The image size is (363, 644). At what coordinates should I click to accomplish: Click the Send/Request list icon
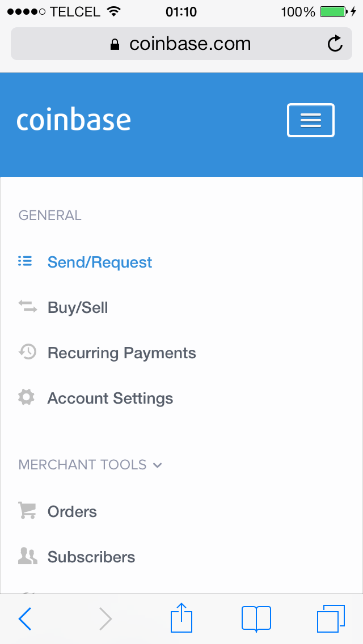point(25,261)
